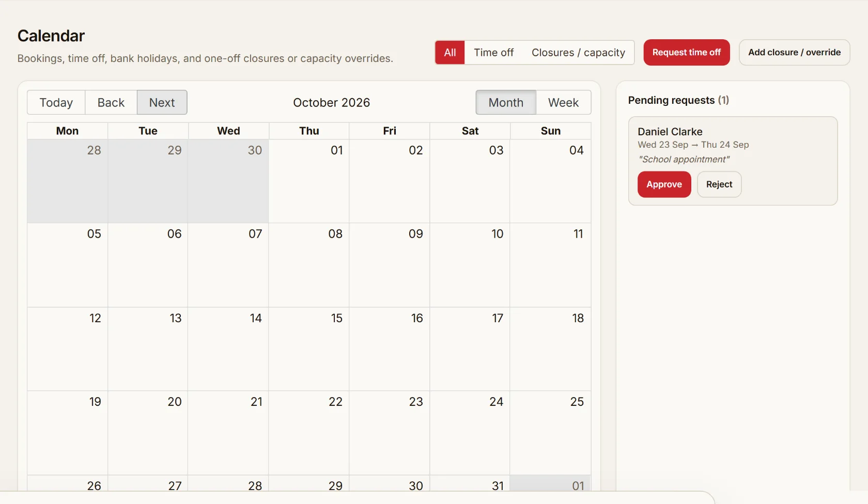Click Add closure / override button
Image resolution: width=868 pixels, height=504 pixels.
[794, 53]
